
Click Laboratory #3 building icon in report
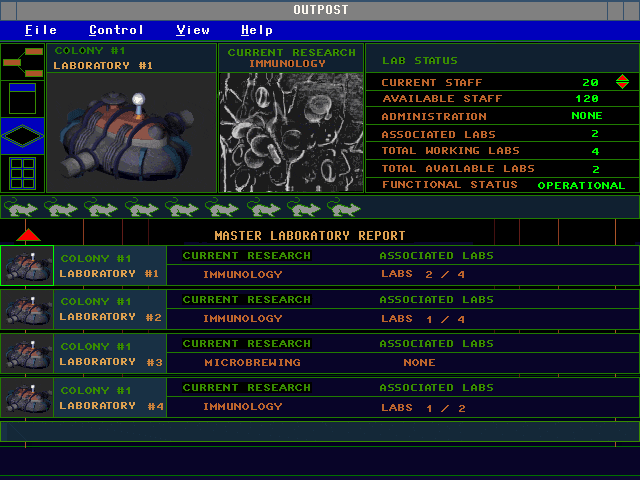click(27, 354)
